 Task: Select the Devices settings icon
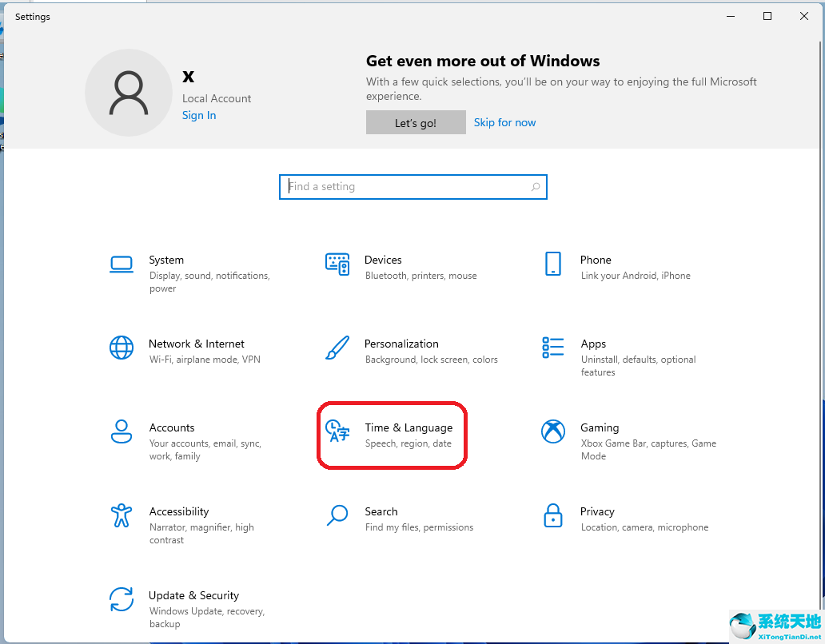(337, 264)
